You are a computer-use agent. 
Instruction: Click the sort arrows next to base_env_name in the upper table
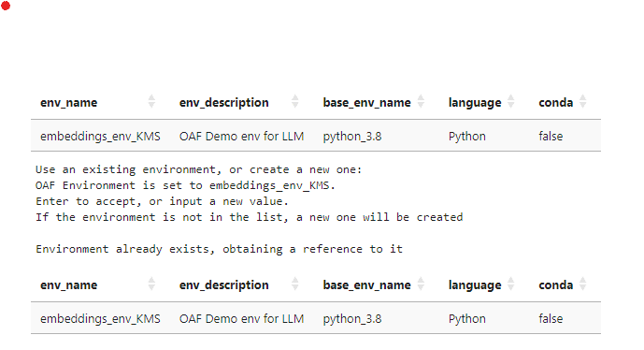421,101
